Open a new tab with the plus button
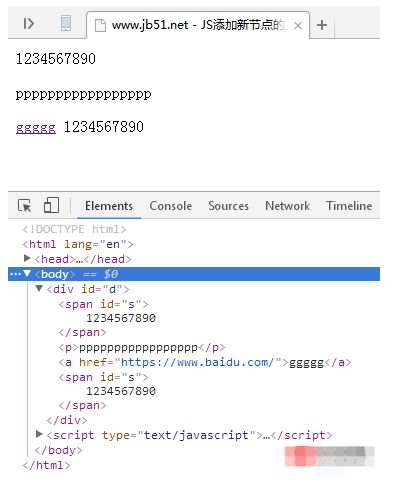 [x=322, y=25]
